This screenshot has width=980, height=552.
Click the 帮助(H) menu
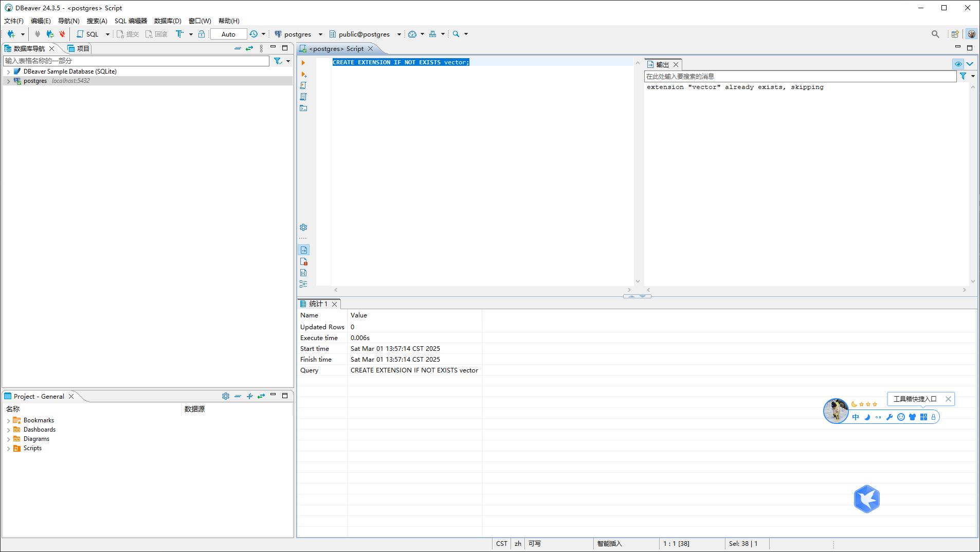229,21
